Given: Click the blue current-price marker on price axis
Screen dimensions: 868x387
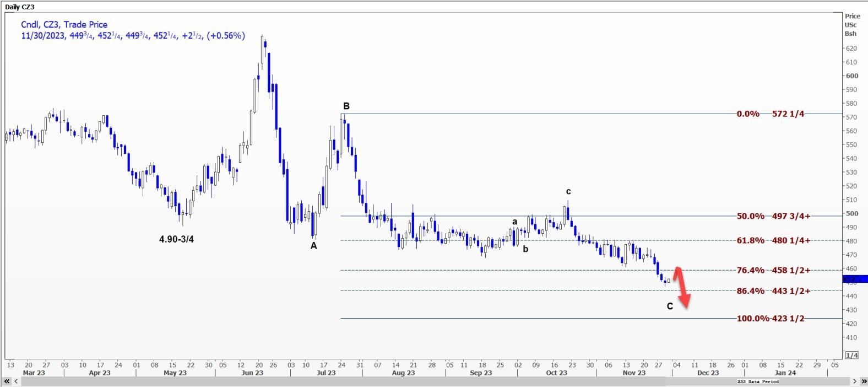Looking at the screenshot, I should [x=855, y=279].
